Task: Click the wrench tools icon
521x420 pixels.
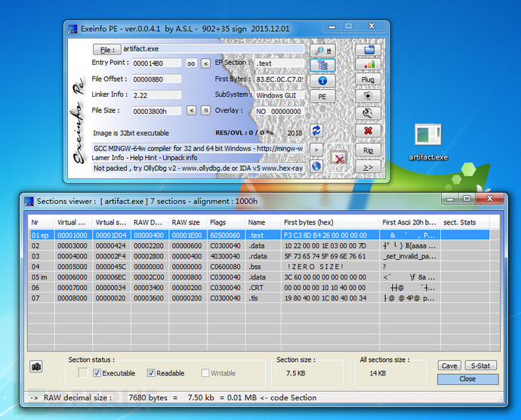Action: click(x=368, y=113)
